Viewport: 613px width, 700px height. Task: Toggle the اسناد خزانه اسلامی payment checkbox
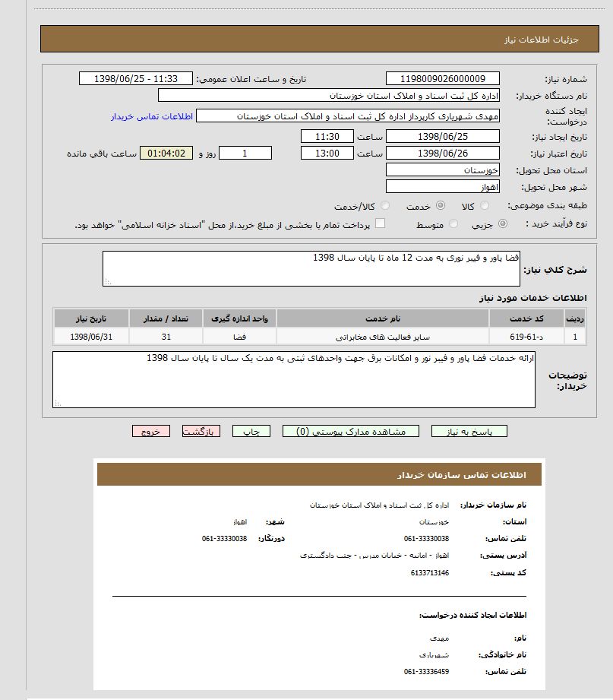pos(381,223)
